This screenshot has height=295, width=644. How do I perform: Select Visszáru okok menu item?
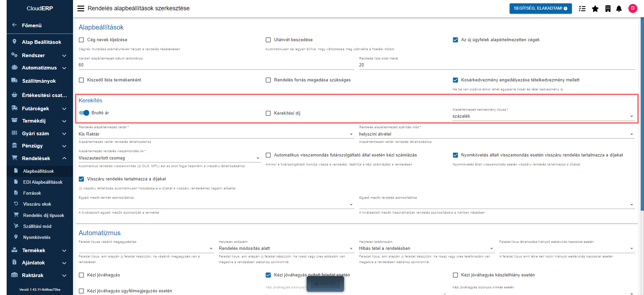coord(37,204)
